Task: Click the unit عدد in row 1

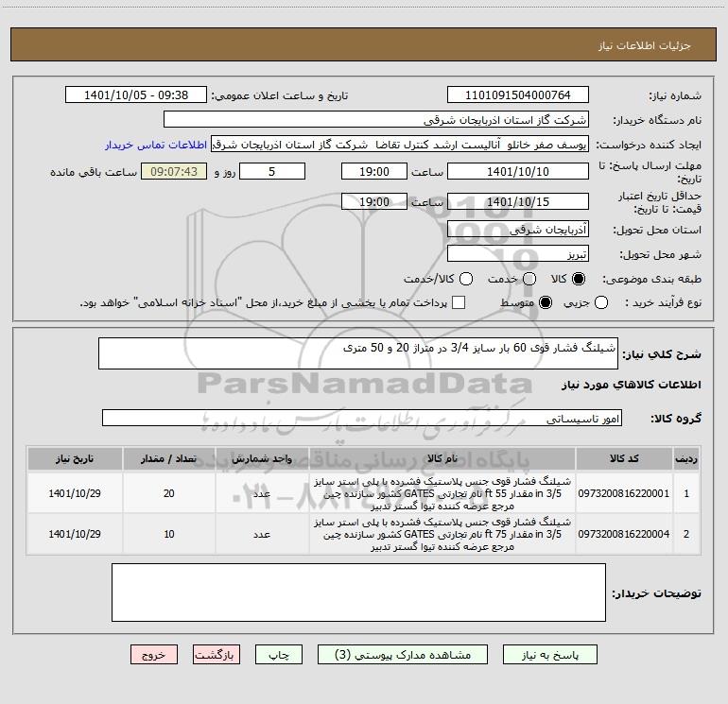Action: pyautogui.click(x=262, y=494)
